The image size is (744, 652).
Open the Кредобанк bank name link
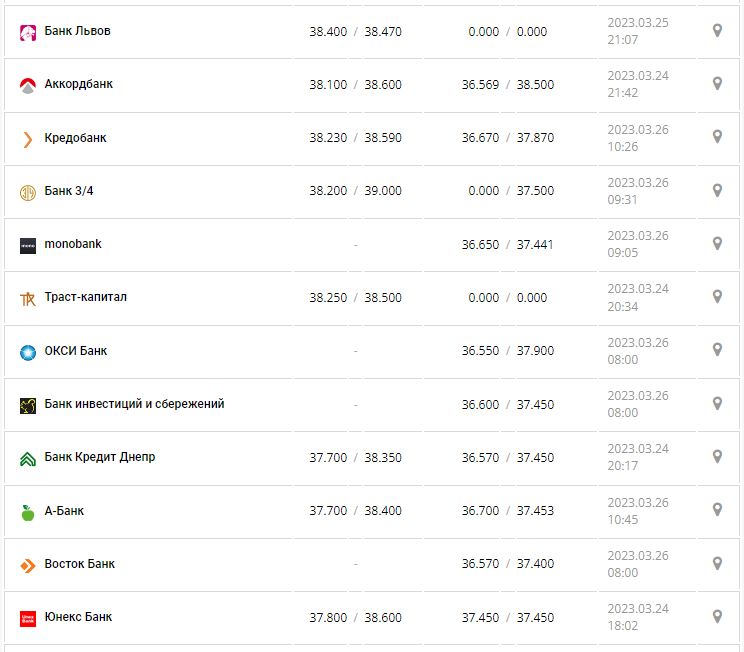(75, 138)
